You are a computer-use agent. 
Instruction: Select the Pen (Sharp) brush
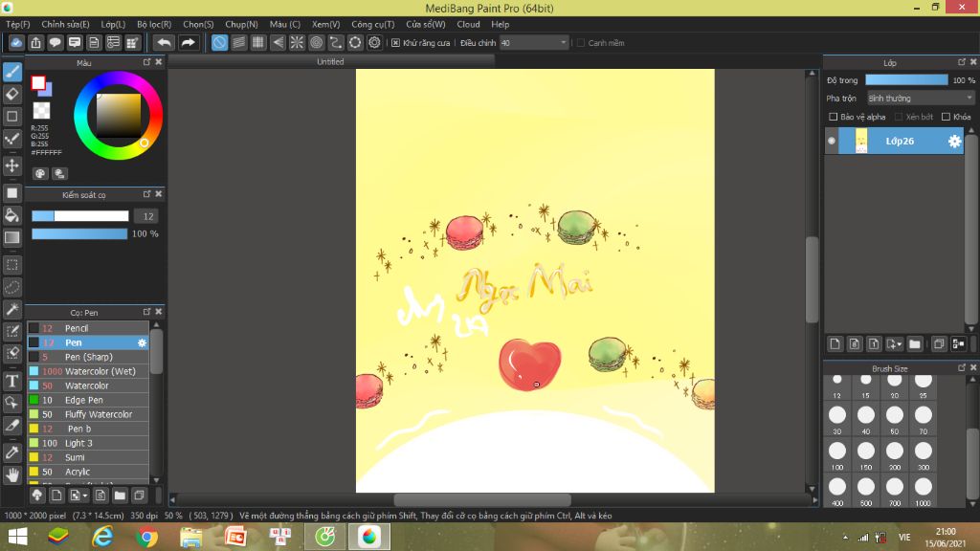(87, 357)
